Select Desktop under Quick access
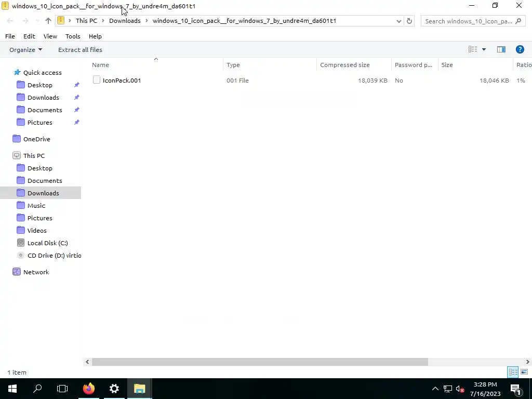Viewport: 532px width, 399px height. click(39, 85)
